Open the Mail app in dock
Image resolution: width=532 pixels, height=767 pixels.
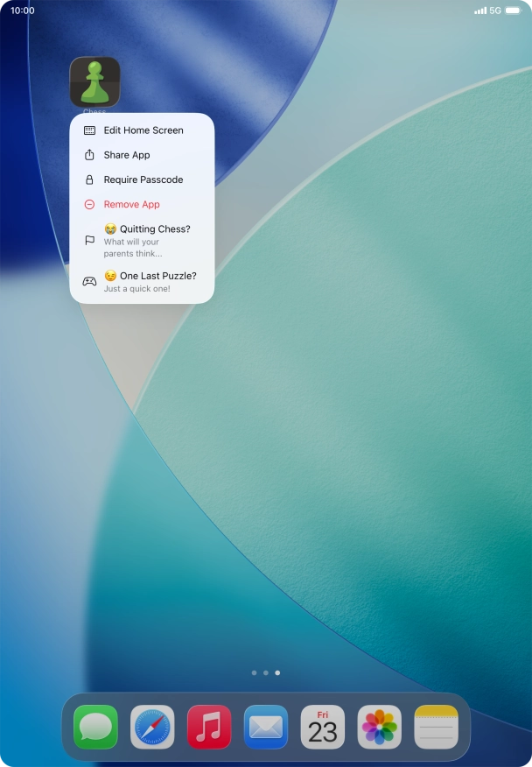[x=266, y=727]
